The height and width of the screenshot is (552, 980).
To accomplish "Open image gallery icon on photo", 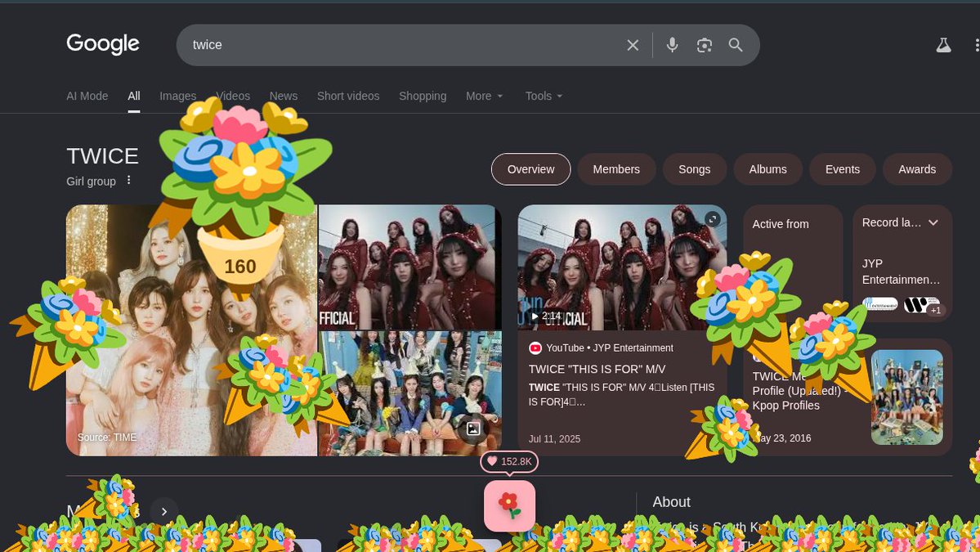I will click(x=473, y=429).
